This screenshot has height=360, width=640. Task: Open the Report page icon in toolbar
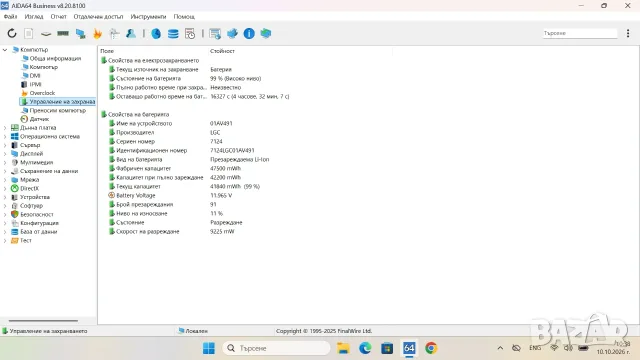point(29,33)
